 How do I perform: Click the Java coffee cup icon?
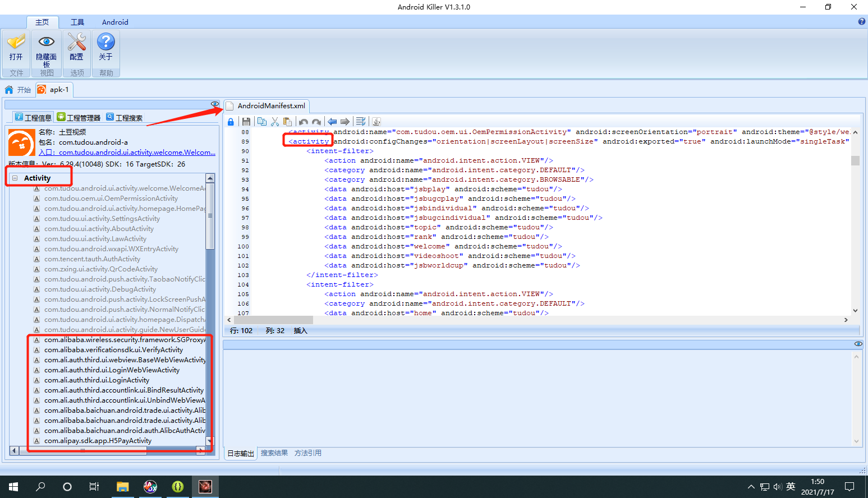tap(376, 122)
